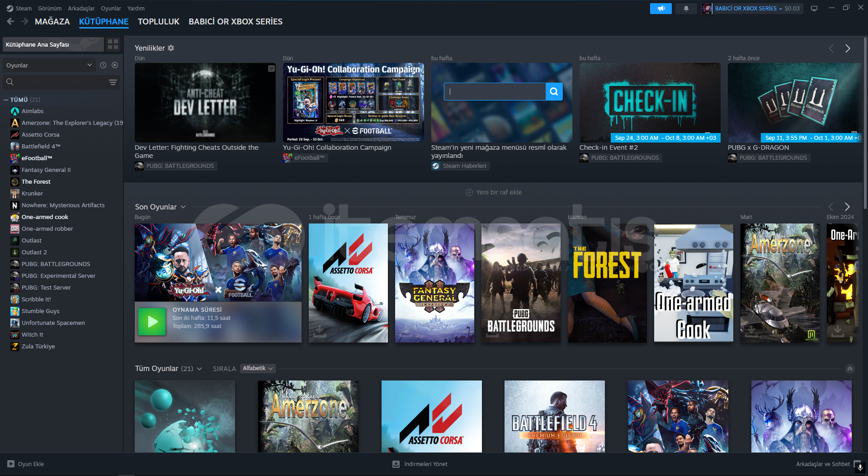Go forward with the right arrow
Image resolution: width=868 pixels, height=476 pixels.
[25, 21]
